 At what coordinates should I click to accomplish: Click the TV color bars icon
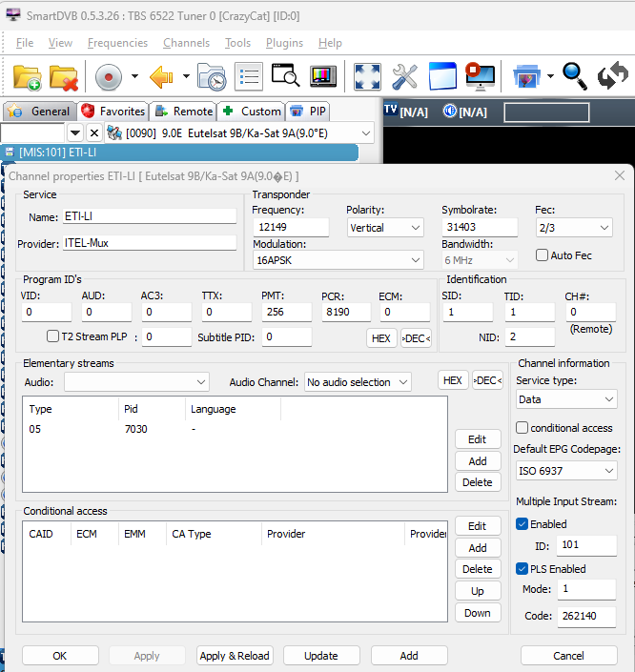[323, 76]
